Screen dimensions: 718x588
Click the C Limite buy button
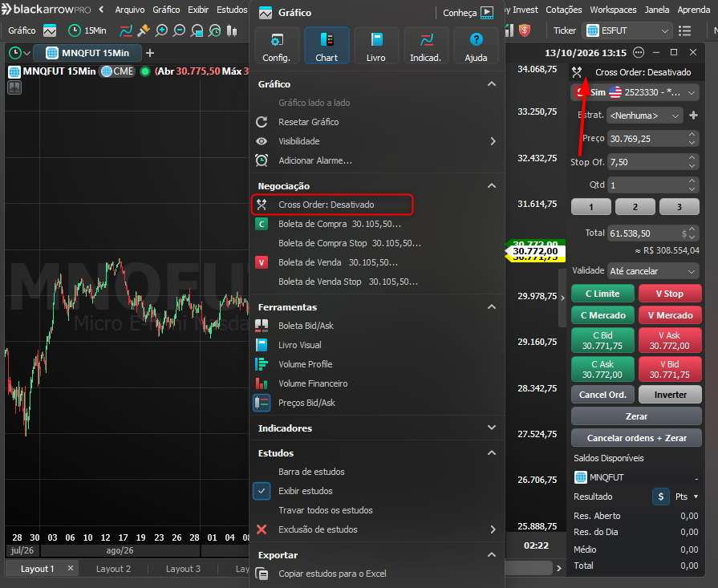(x=602, y=294)
